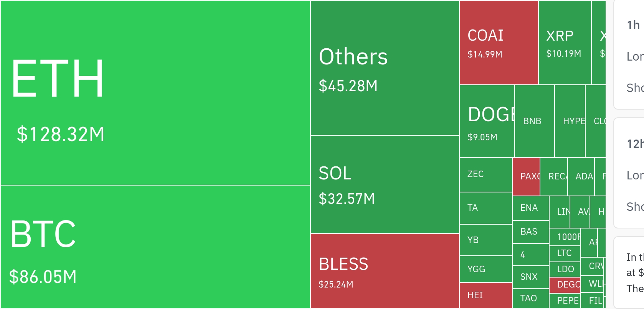Click the LTC heatmap cell

pyautogui.click(x=565, y=253)
